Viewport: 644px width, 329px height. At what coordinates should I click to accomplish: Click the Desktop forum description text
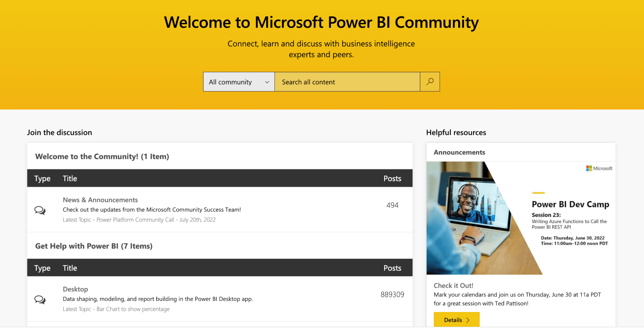point(158,299)
